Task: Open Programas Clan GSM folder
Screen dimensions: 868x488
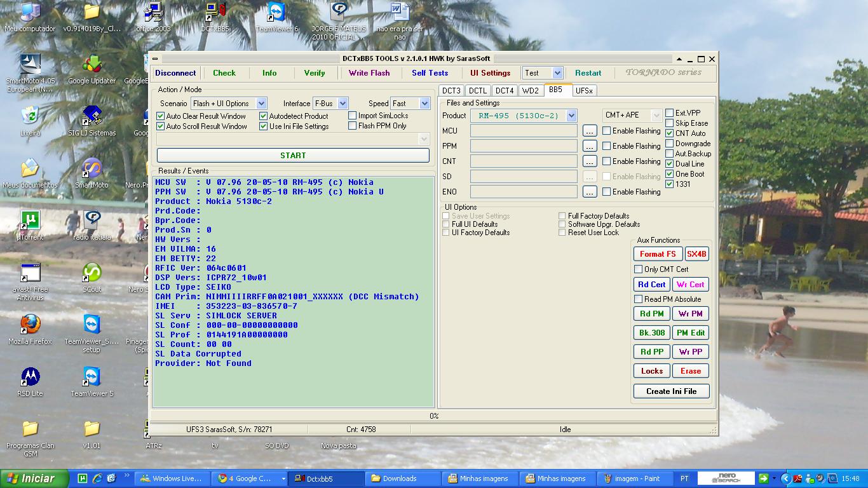Action: (30, 438)
